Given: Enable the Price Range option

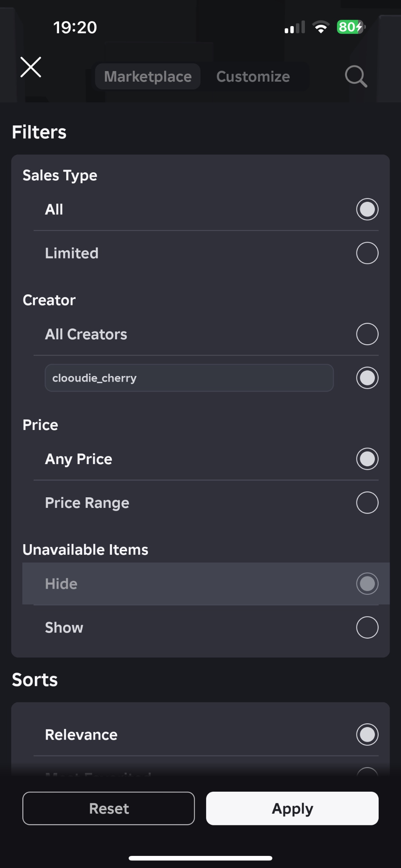Looking at the screenshot, I should click(367, 503).
